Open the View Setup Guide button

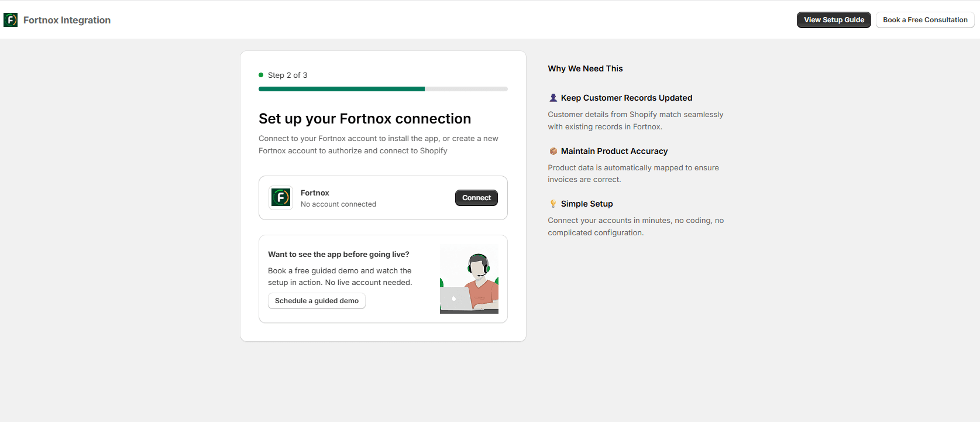[x=834, y=20]
